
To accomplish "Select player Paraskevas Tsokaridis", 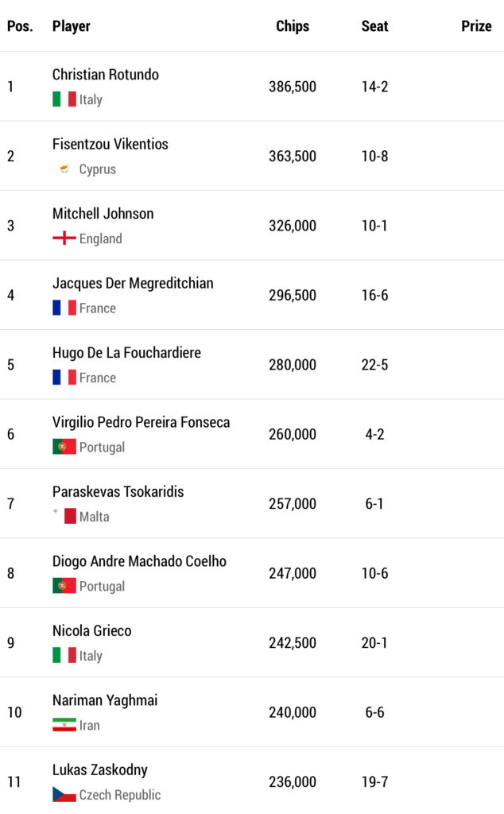I will click(x=118, y=491).
